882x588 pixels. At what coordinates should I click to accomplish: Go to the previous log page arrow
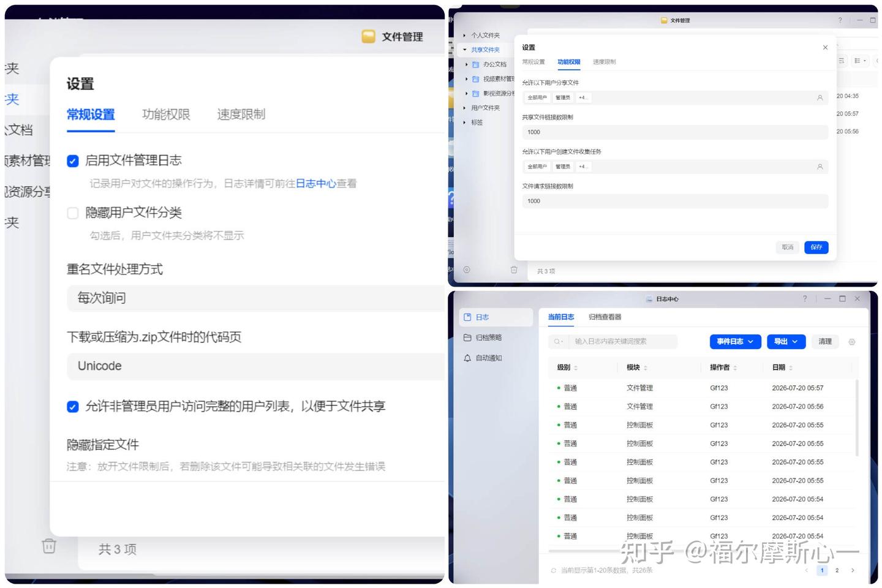[807, 570]
